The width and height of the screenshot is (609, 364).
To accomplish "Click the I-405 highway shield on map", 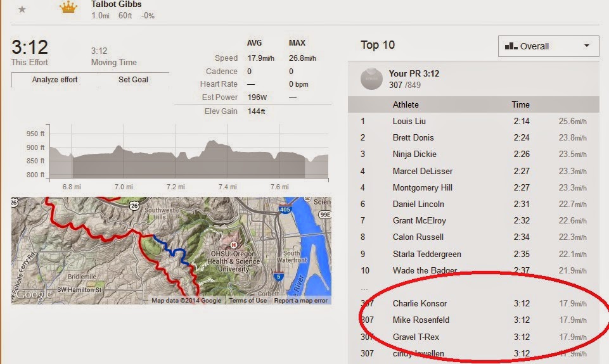I will point(285,209).
